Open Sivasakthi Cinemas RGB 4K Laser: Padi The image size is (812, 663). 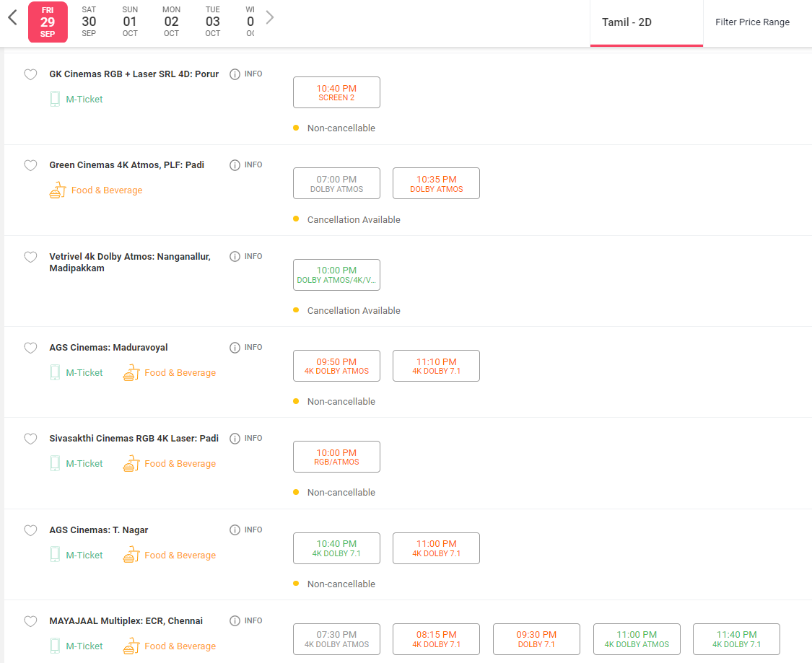pos(134,439)
